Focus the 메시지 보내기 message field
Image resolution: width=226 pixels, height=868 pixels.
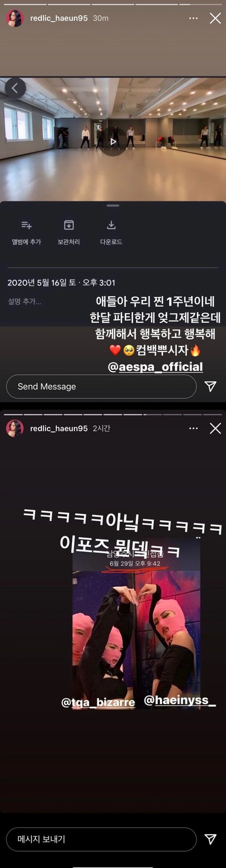click(x=101, y=839)
